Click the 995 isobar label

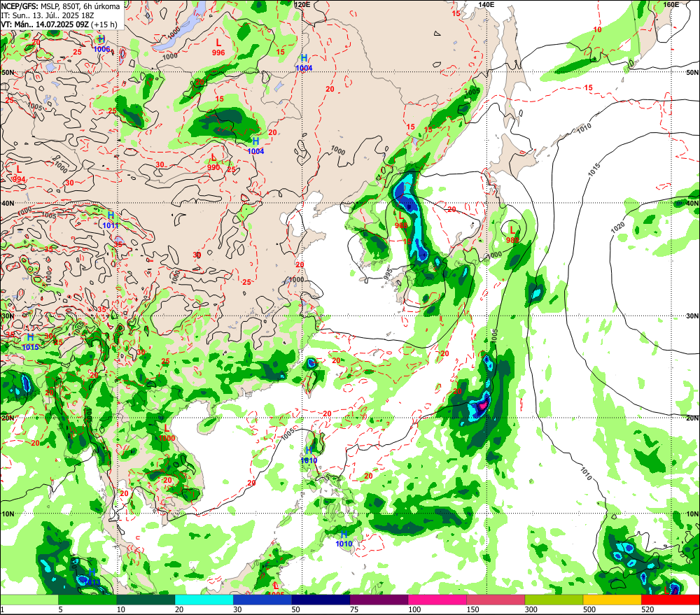tap(388, 274)
